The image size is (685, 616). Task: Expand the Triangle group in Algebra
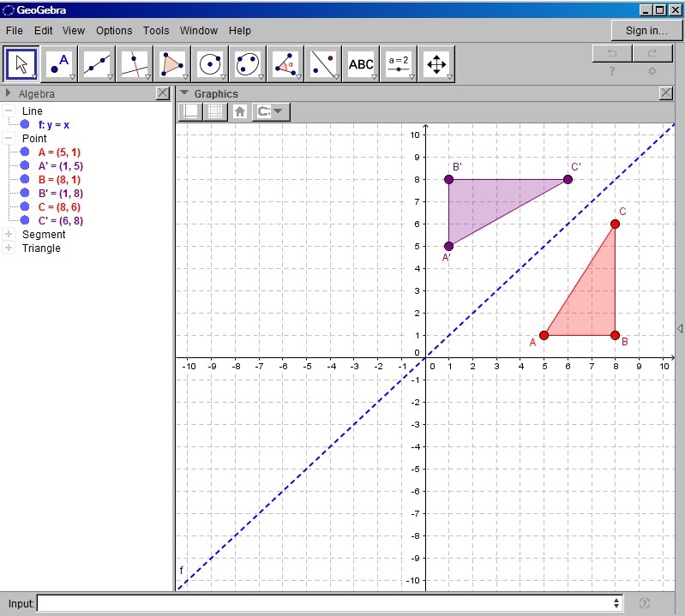tap(9, 248)
